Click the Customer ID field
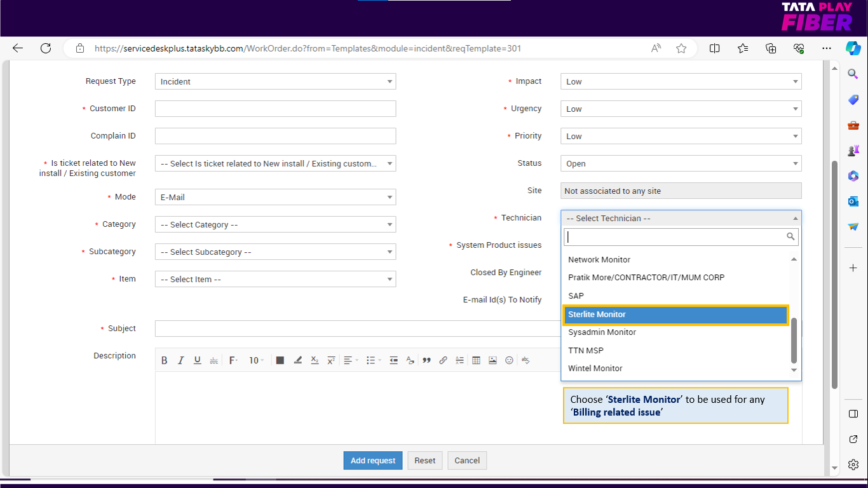Viewport: 868px width, 488px height. pyautogui.click(x=275, y=109)
